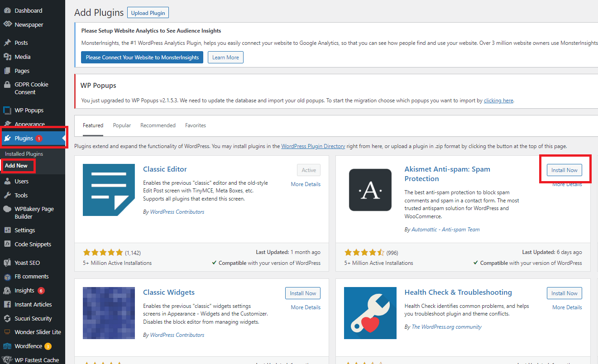Click the WP Popups sidebar icon
This screenshot has height=364, width=598.
pos(7,110)
